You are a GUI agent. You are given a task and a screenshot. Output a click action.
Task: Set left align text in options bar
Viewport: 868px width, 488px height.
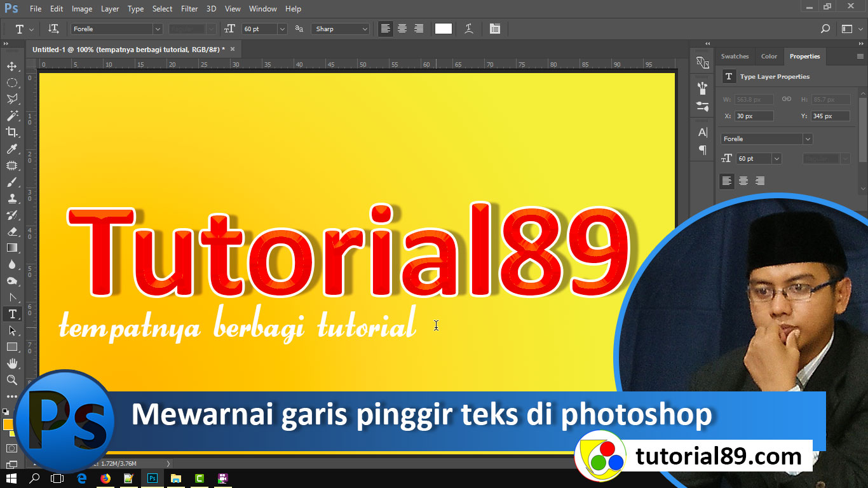(386, 29)
